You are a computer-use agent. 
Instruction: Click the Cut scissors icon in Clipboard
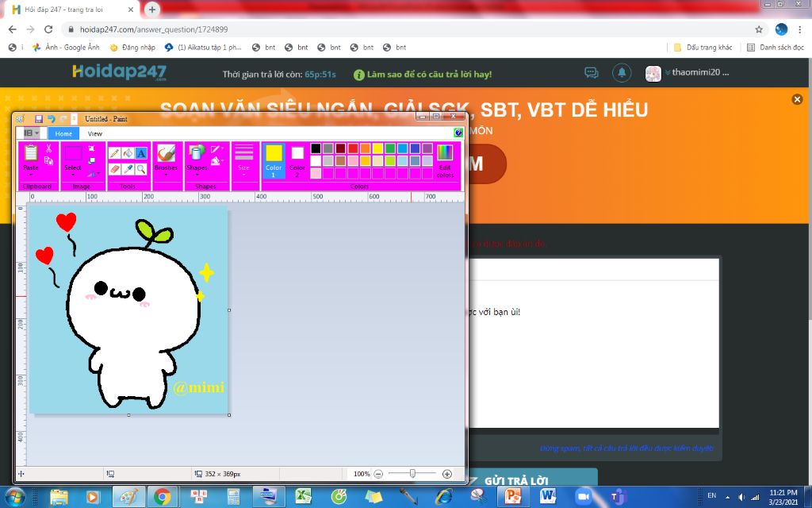(x=48, y=148)
